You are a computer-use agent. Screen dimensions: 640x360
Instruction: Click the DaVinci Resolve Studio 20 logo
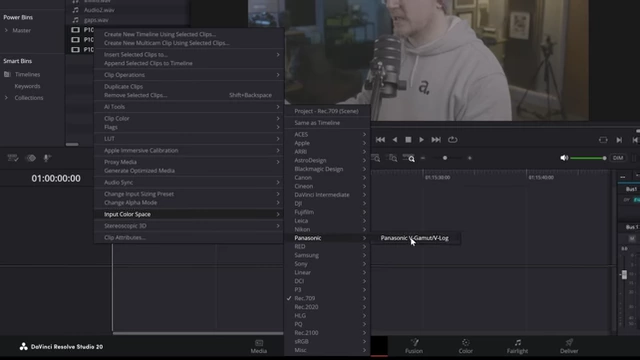point(61,347)
